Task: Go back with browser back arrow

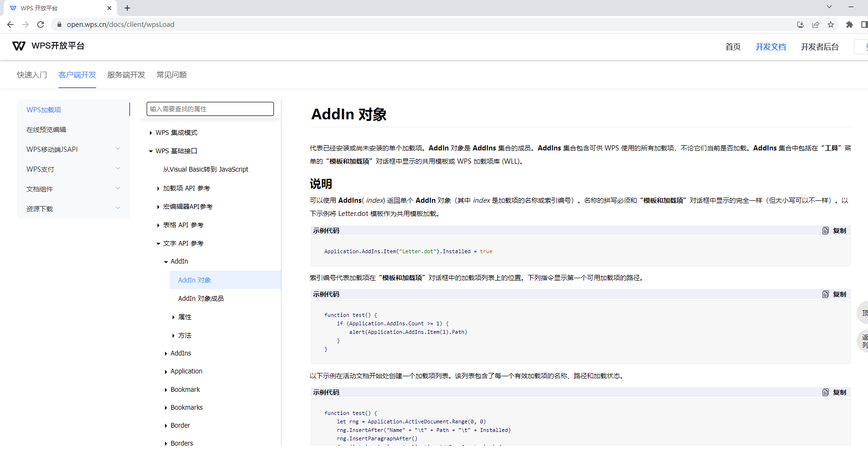Action: 10,25
